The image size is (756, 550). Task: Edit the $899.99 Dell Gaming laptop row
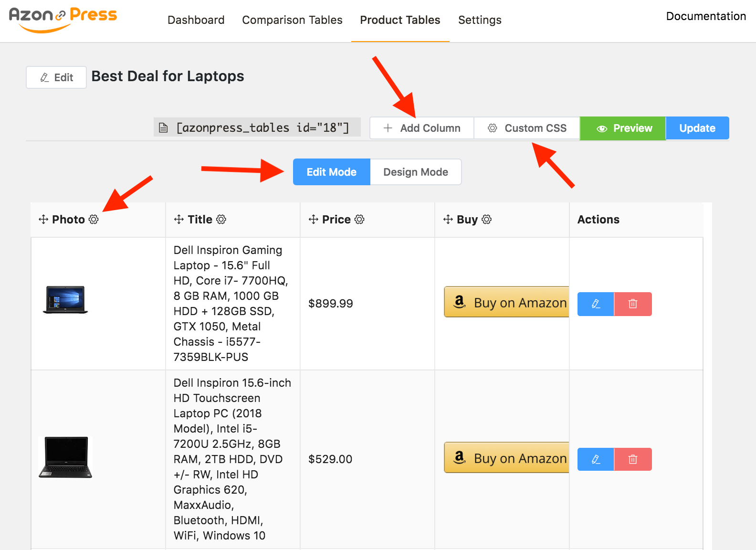596,304
